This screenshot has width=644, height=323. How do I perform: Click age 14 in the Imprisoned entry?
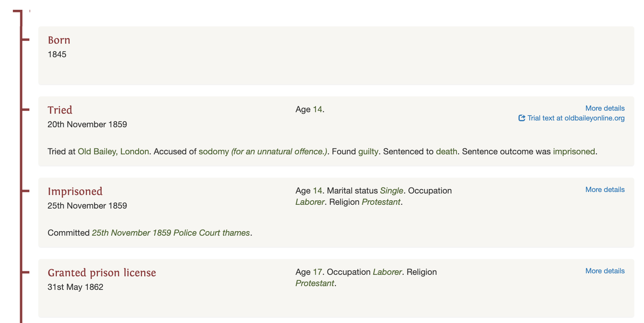point(317,191)
